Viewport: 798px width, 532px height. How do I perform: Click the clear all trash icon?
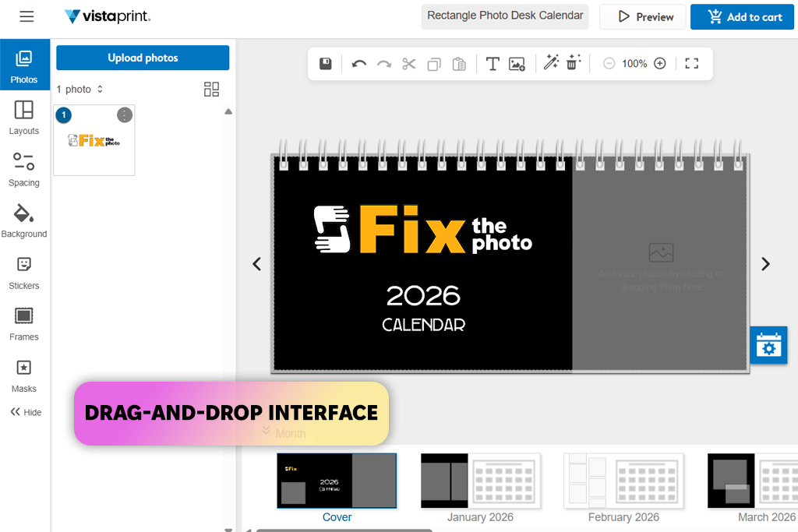(573, 62)
